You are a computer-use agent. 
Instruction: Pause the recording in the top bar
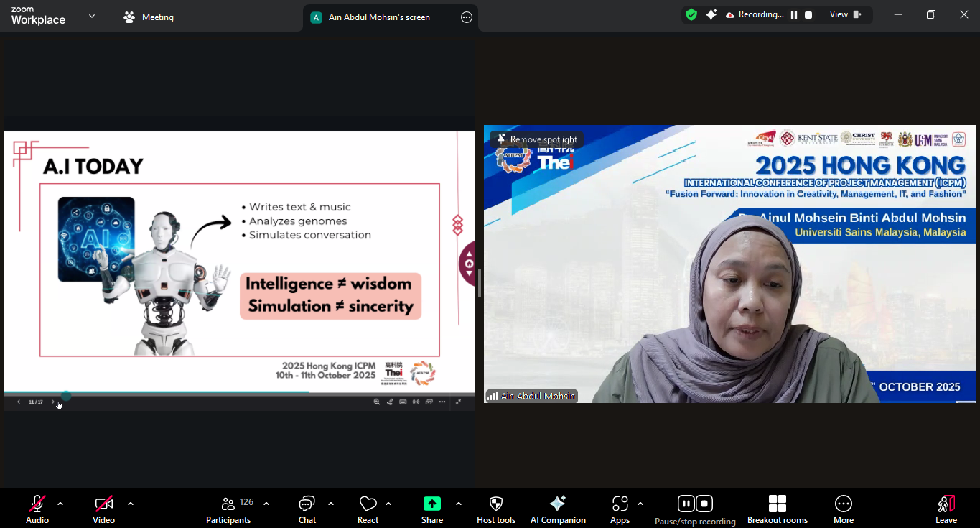794,14
